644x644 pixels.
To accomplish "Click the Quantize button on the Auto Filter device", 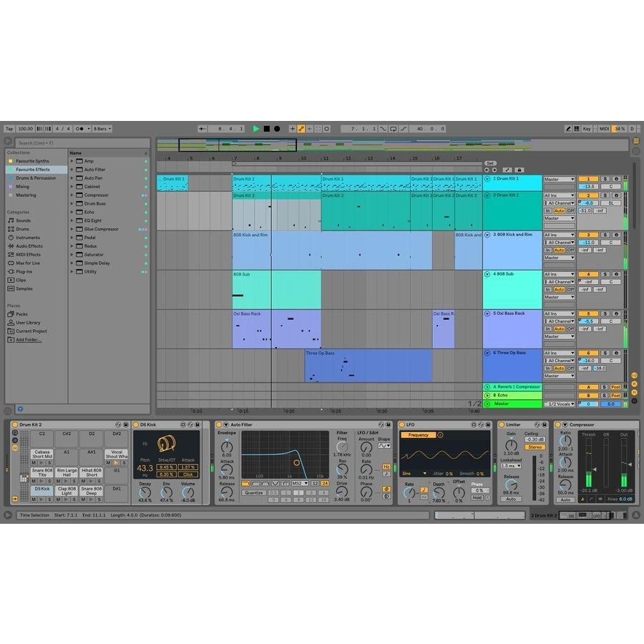I will 255,492.
